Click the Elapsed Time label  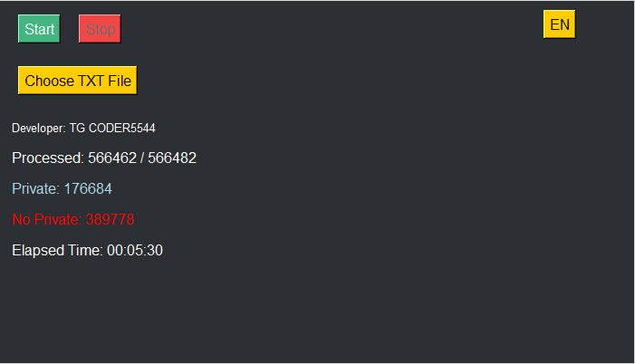click(57, 250)
